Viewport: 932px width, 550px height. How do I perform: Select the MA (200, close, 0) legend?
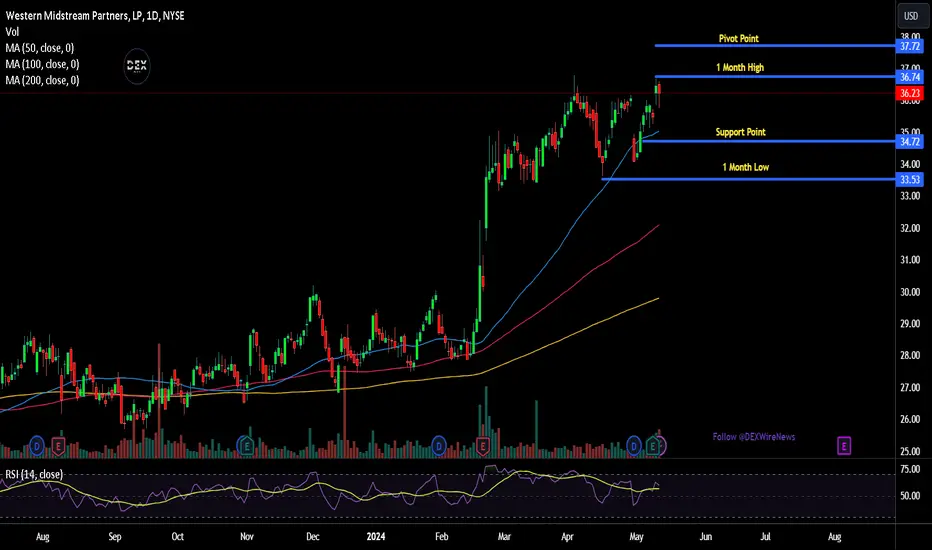[42, 80]
